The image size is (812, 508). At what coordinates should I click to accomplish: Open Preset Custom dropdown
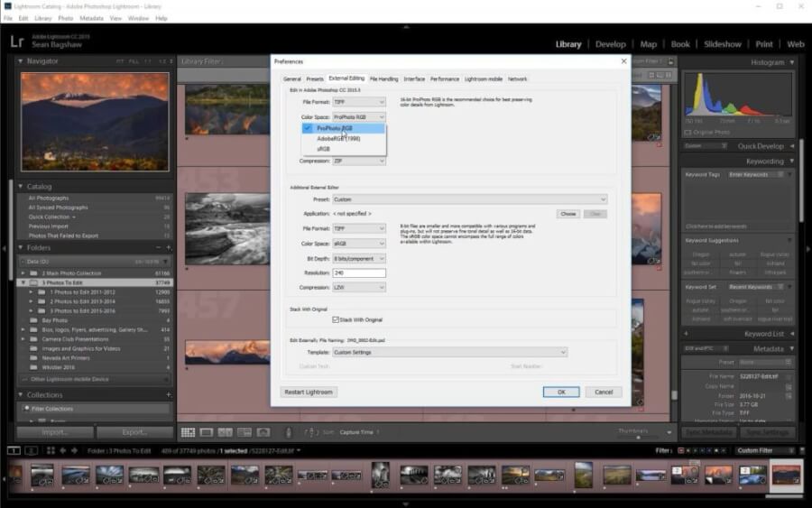pos(470,199)
